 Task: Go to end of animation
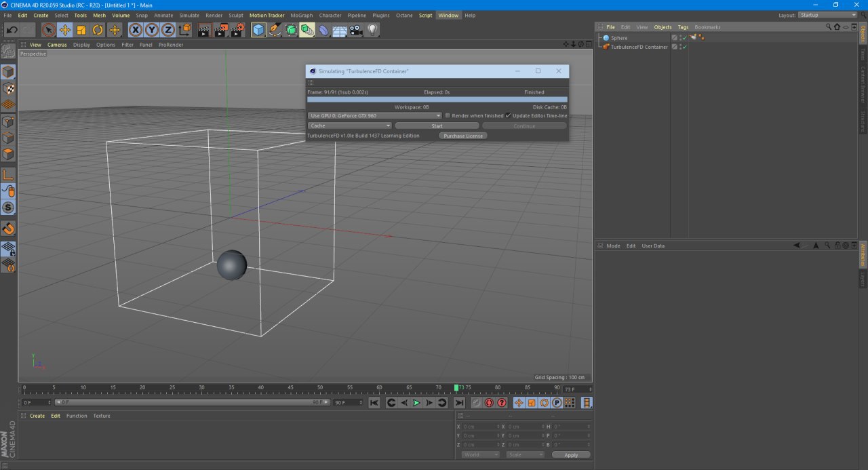459,403
